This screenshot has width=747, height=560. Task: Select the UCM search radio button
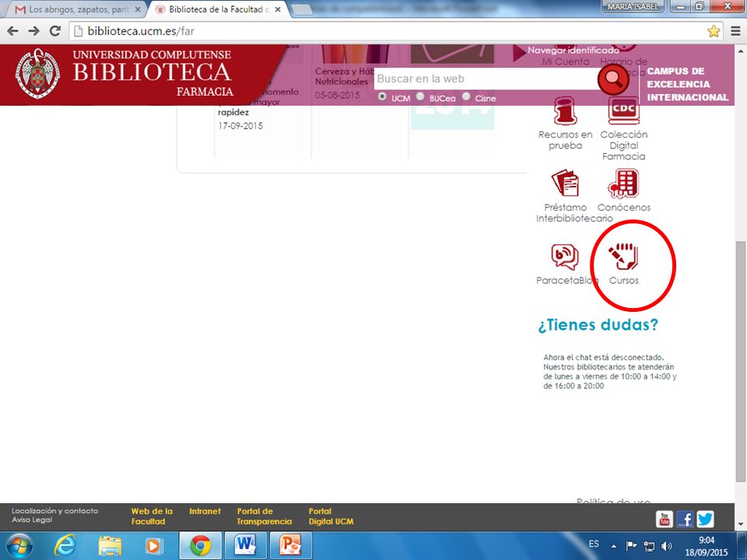[x=382, y=96]
